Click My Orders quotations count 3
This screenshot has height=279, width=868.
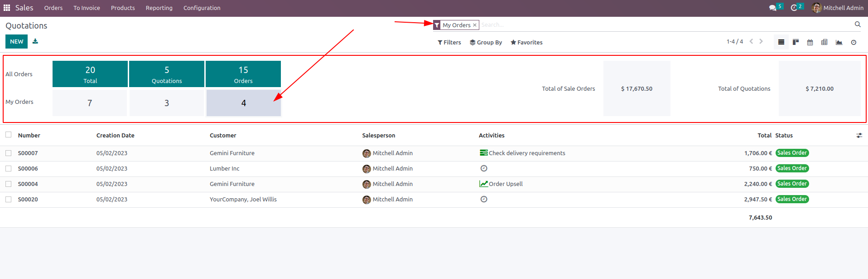point(167,103)
